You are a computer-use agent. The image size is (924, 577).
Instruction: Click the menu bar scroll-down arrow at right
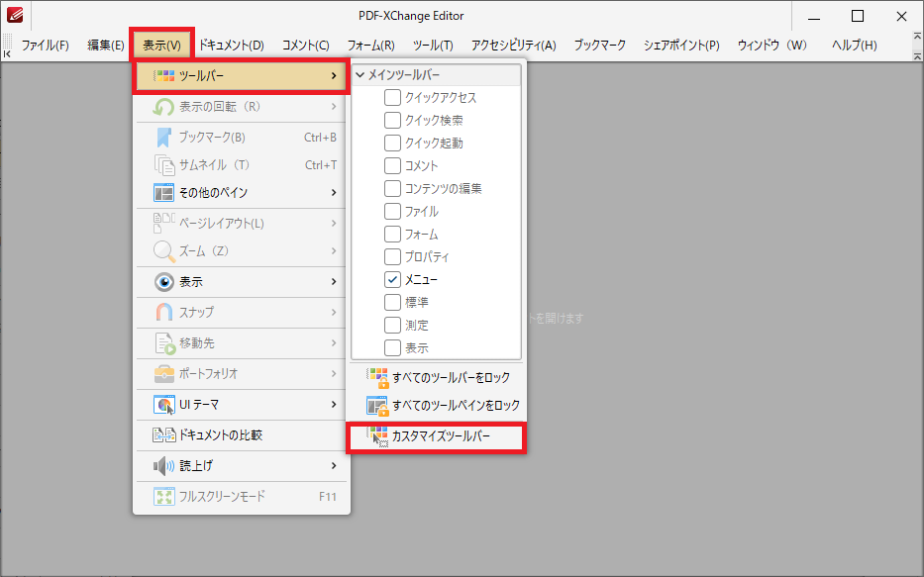point(917,56)
